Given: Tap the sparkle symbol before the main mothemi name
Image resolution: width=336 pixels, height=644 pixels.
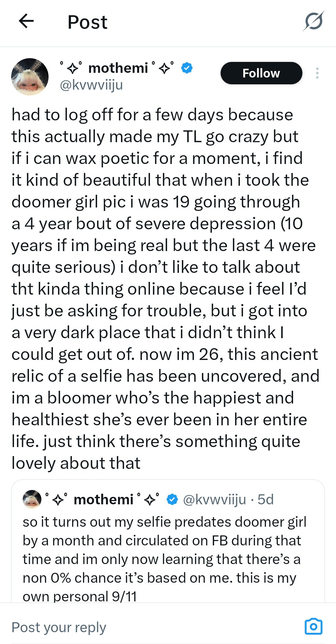Looking at the screenshot, I should click(x=72, y=68).
